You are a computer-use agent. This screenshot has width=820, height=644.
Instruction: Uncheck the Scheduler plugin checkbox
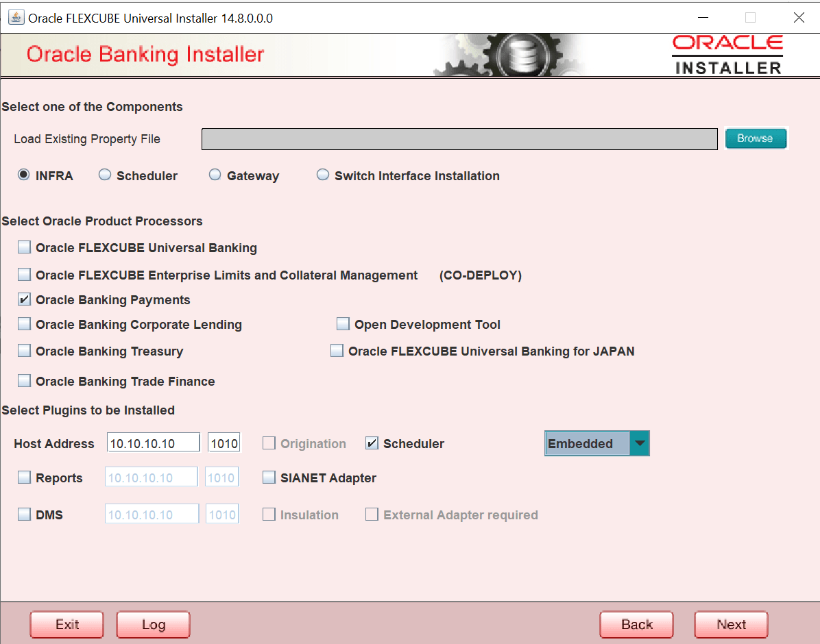click(372, 443)
